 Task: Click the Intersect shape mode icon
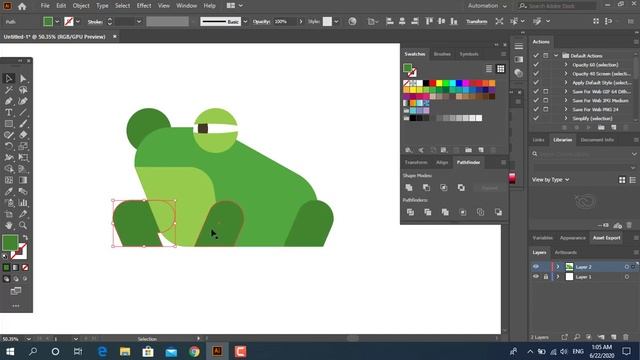point(444,188)
